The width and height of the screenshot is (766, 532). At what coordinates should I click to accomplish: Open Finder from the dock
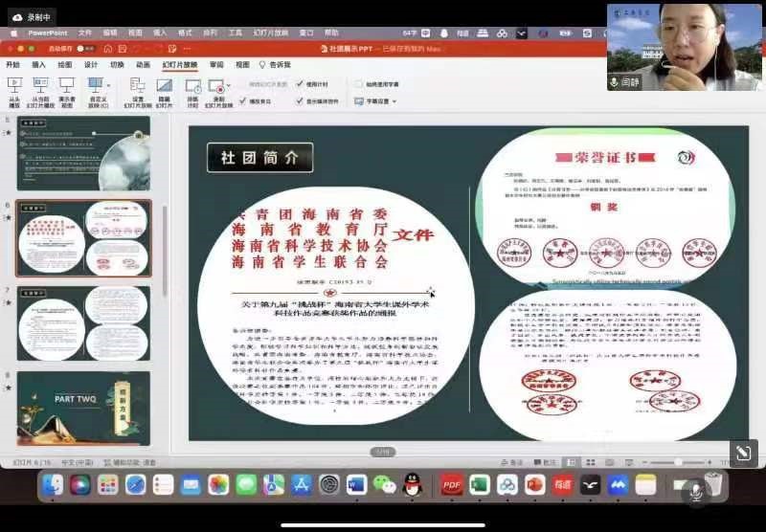53,485
